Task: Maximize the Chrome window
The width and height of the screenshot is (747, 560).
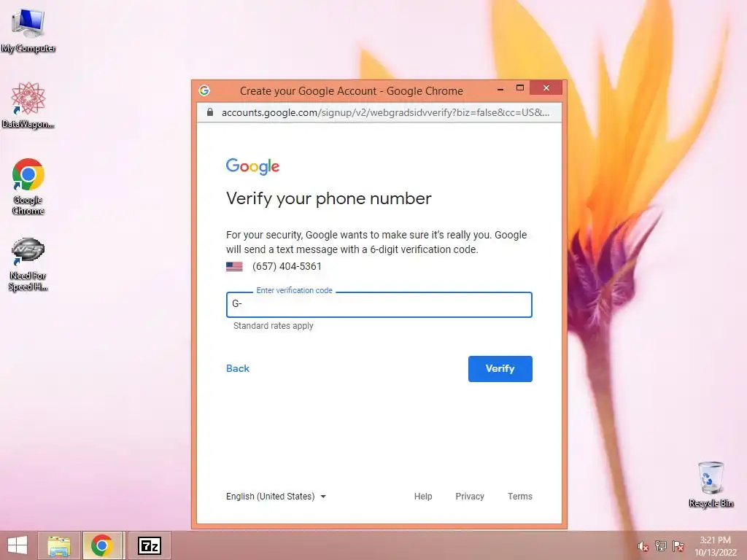Action: coord(519,87)
